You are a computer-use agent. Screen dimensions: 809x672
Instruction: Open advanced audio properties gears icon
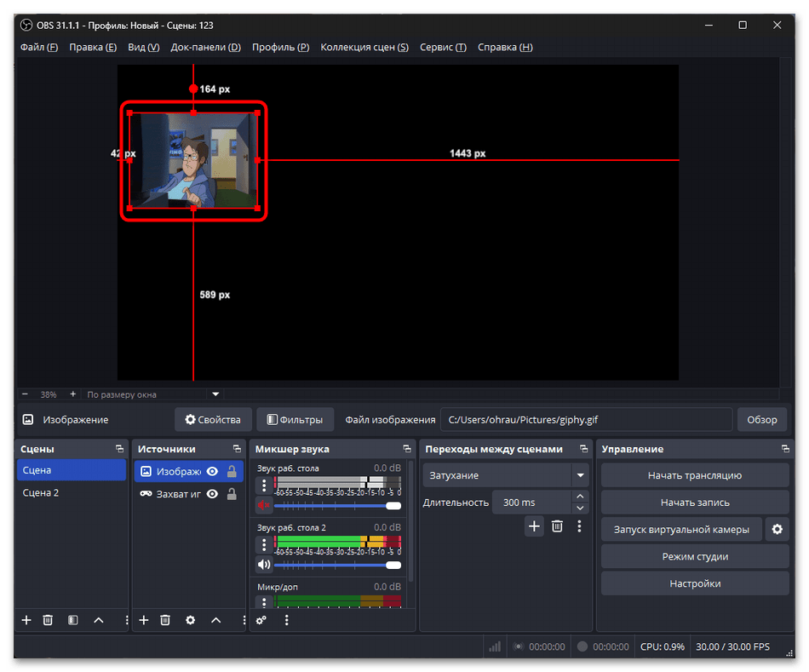pos(261,620)
